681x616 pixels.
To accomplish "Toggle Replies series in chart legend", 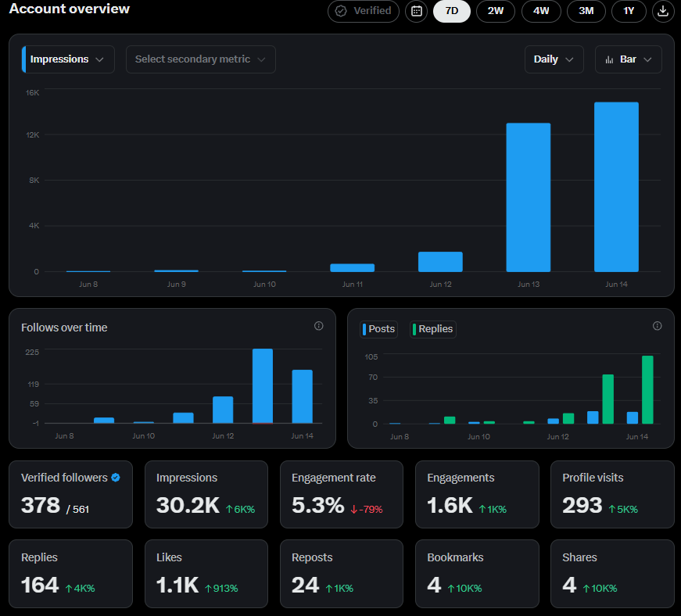I will 433,329.
